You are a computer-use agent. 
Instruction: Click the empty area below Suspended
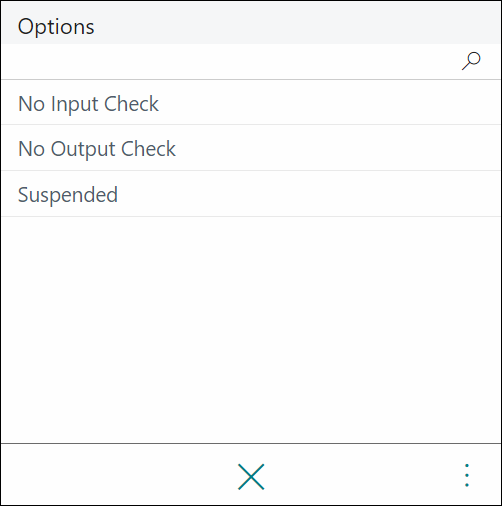point(251,329)
